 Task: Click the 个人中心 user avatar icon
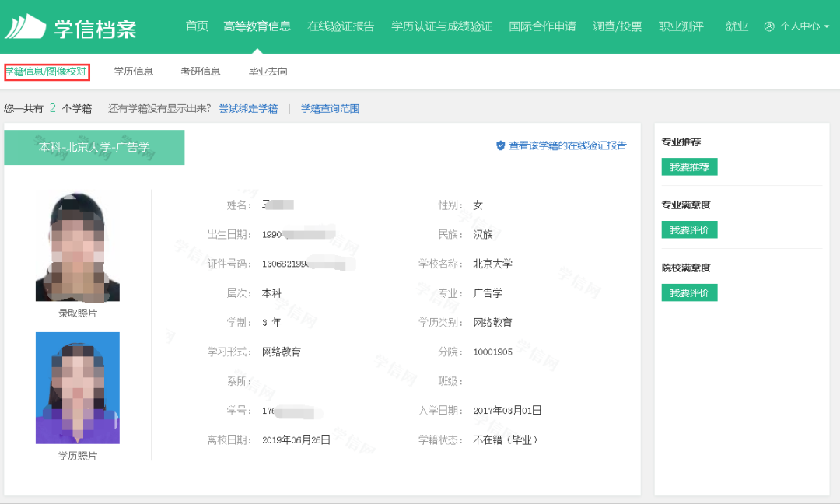tap(769, 26)
